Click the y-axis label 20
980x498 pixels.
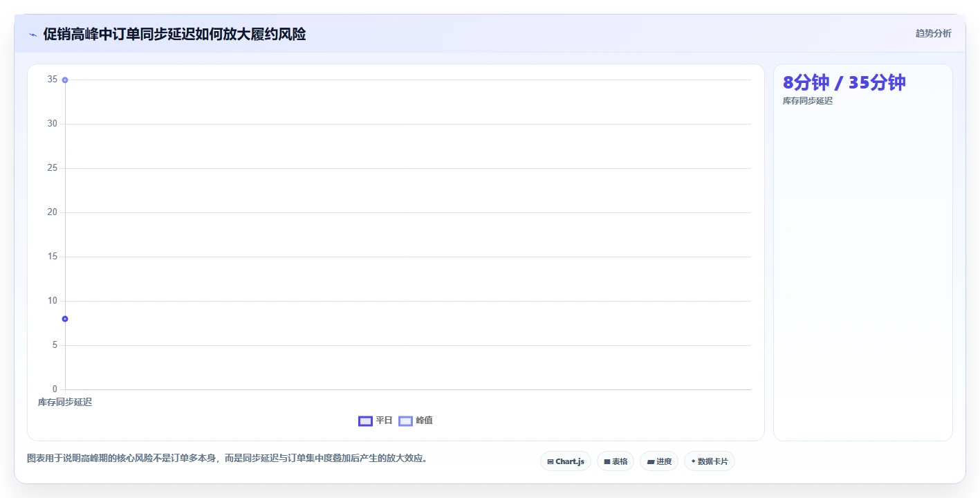[x=53, y=212]
